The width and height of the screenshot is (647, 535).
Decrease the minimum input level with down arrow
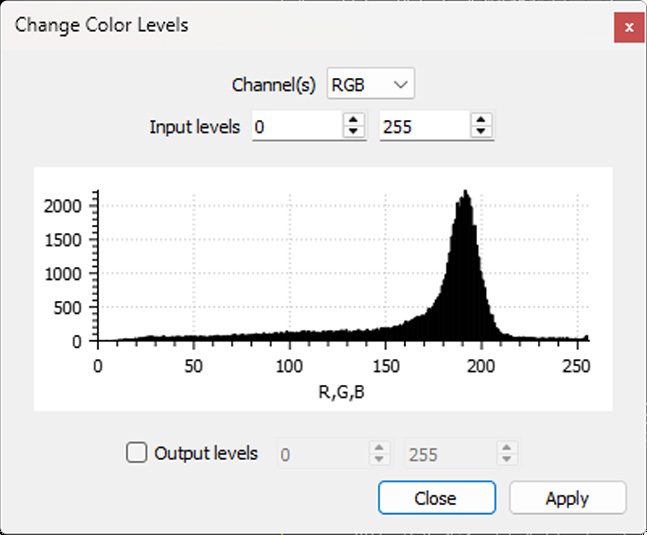(354, 133)
